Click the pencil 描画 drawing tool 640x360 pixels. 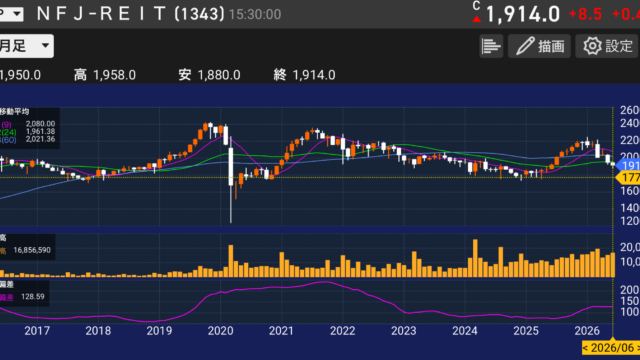(x=539, y=46)
